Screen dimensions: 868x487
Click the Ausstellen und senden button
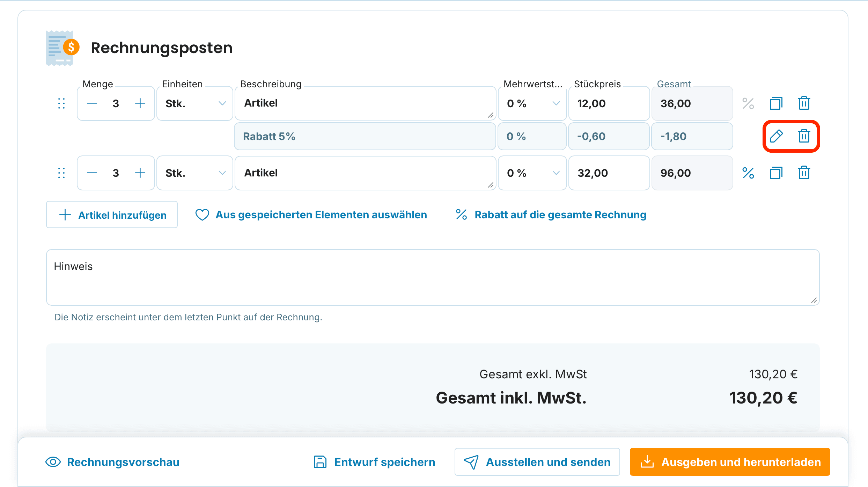click(537, 462)
